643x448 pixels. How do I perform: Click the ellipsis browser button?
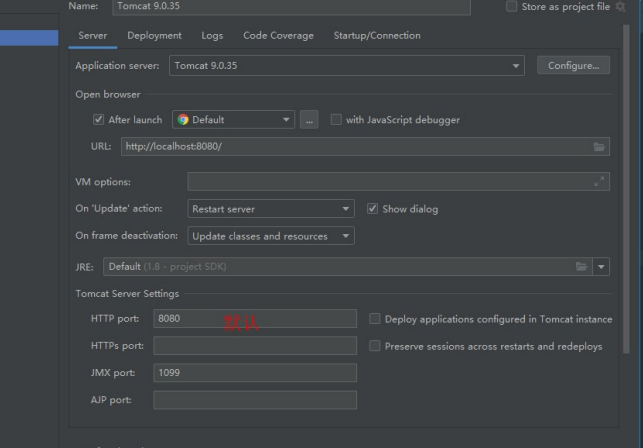click(309, 120)
